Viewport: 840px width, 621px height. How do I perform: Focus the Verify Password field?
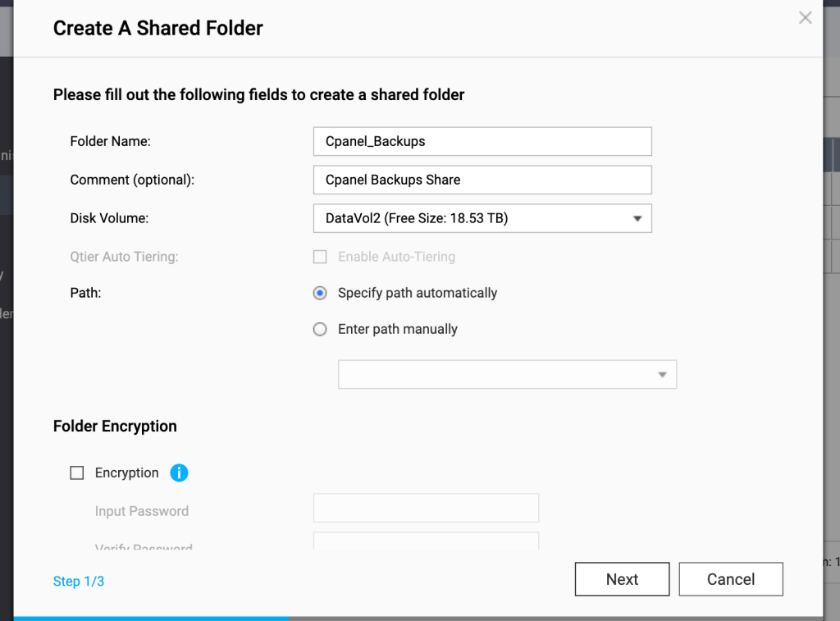[426, 543]
